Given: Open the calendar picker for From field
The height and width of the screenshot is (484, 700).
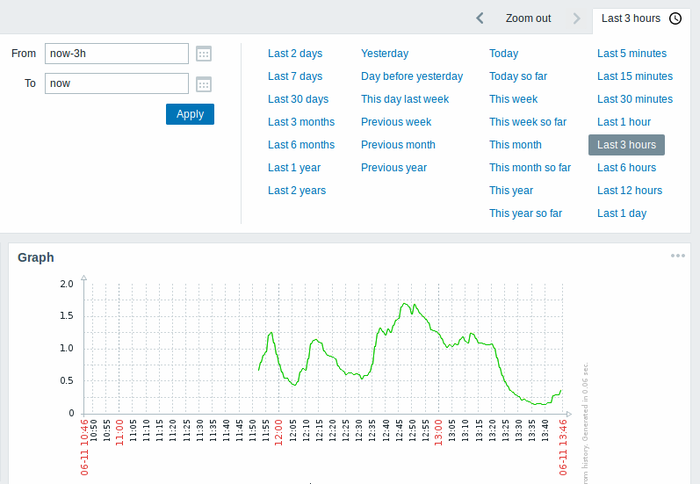Looking at the screenshot, I should tap(204, 54).
